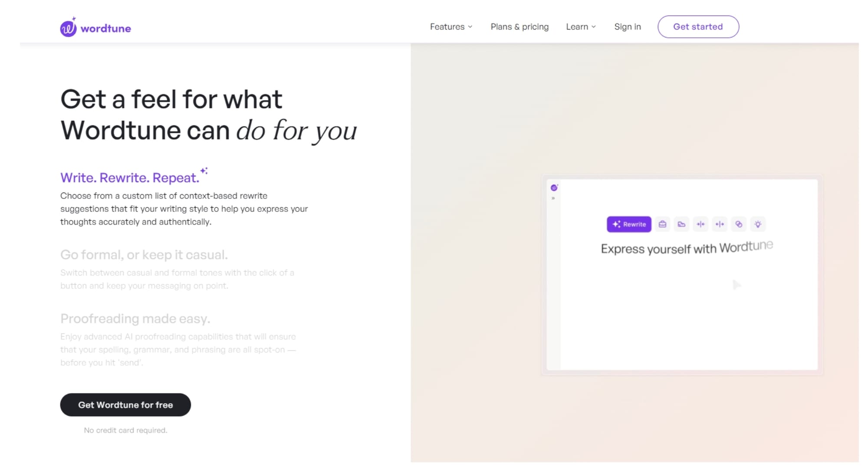This screenshot has height=470, width=868.
Task: Click the briefcase Formal tone icon
Action: (x=662, y=224)
